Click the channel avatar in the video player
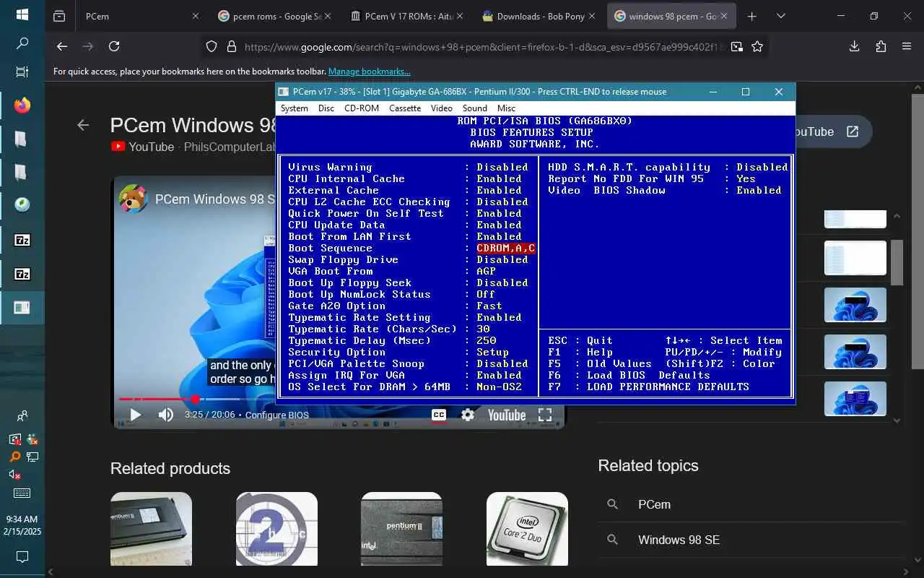The image size is (924, 578). tap(134, 199)
